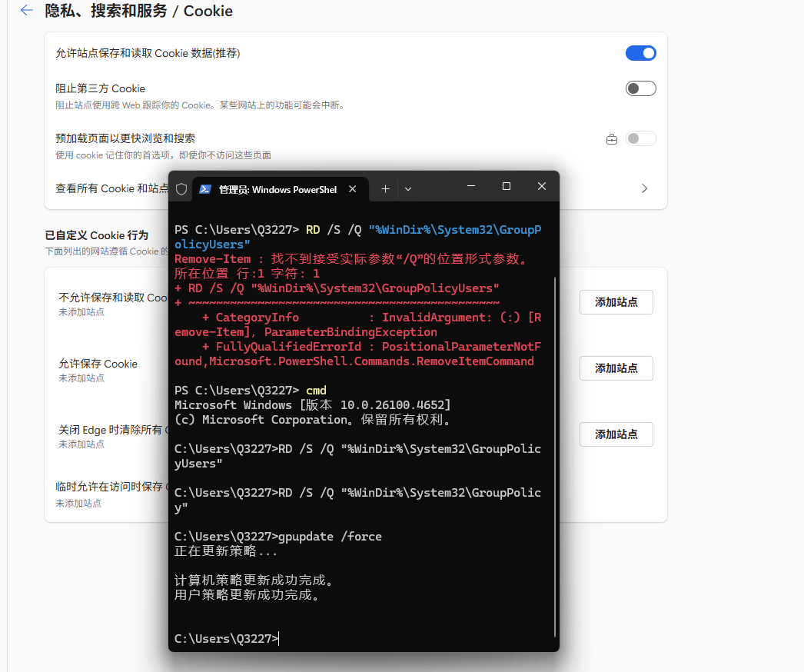804x672 pixels.
Task: Click the briefcase policy icon beside the preload toggle
Action: 611,138
